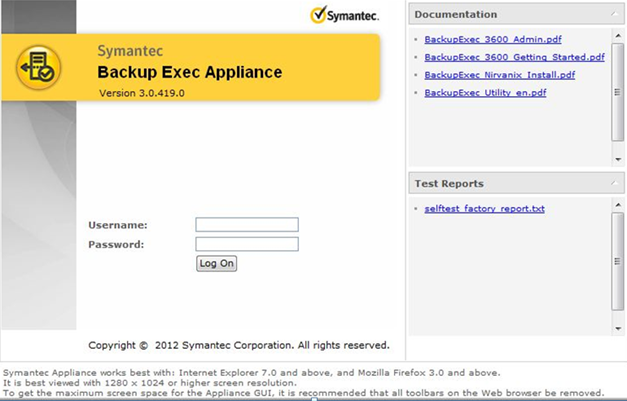Image resolution: width=627 pixels, height=401 pixels.
Task: Open selftest_factory_report.txt link
Action: [x=484, y=209]
